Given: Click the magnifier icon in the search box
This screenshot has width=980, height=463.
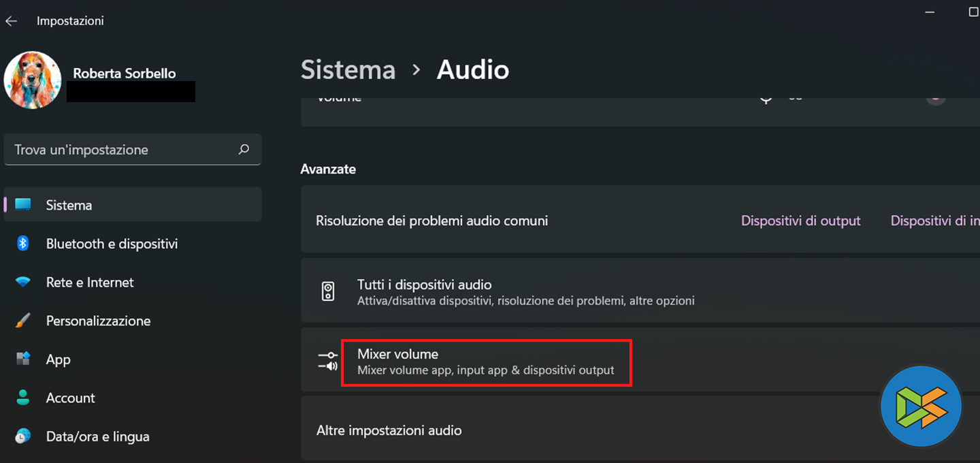Looking at the screenshot, I should (x=244, y=150).
